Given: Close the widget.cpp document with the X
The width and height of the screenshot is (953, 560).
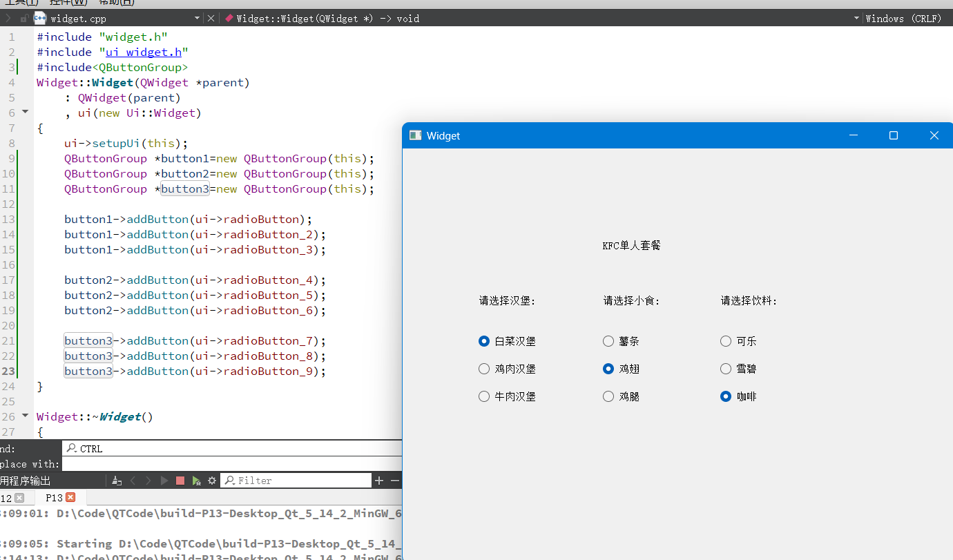Looking at the screenshot, I should click(x=211, y=19).
